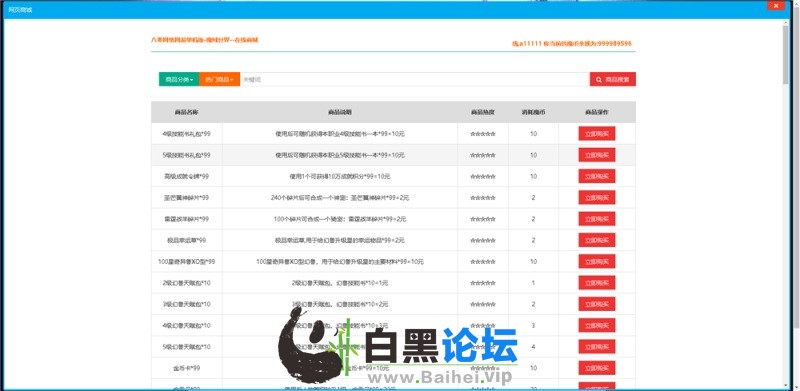
Task: Click the red 商品搜索 search button
Action: [613, 79]
